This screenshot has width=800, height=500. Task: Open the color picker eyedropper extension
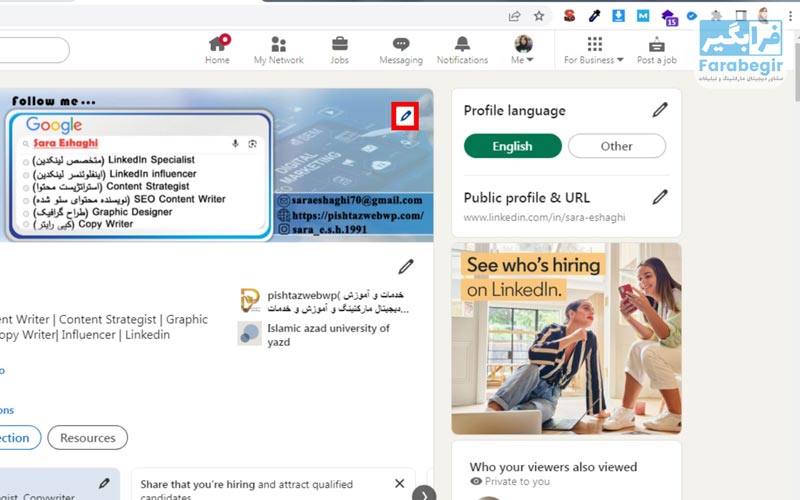coord(594,16)
